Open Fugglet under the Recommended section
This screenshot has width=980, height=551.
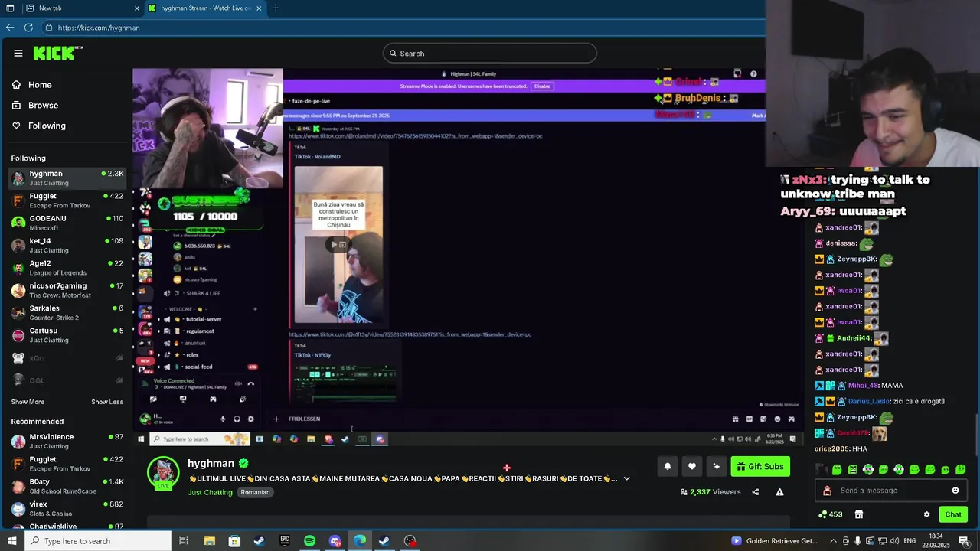(x=67, y=463)
